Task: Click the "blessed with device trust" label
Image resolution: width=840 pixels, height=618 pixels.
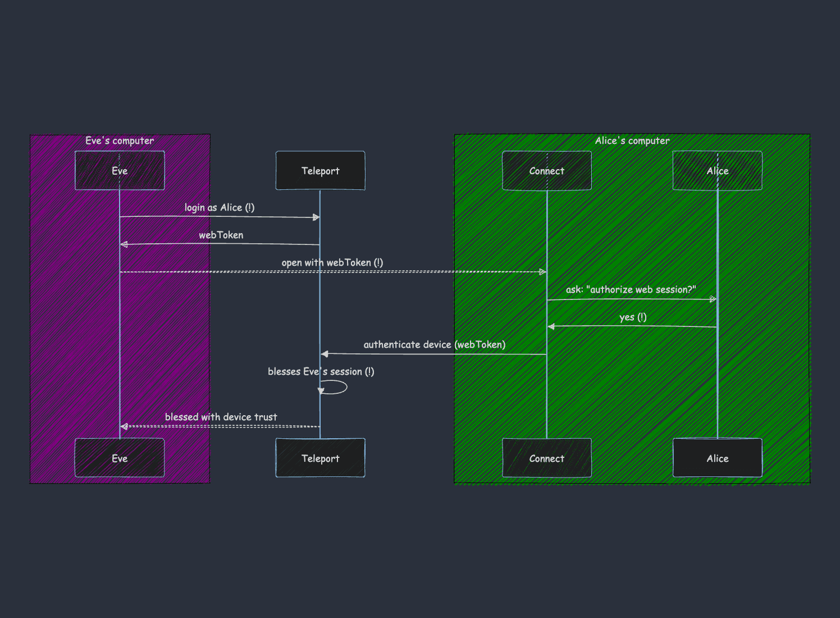Action: (x=221, y=417)
